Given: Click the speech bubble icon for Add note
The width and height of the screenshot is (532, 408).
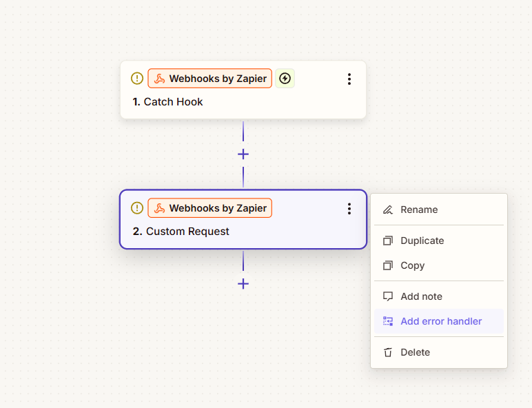Looking at the screenshot, I should [388, 296].
